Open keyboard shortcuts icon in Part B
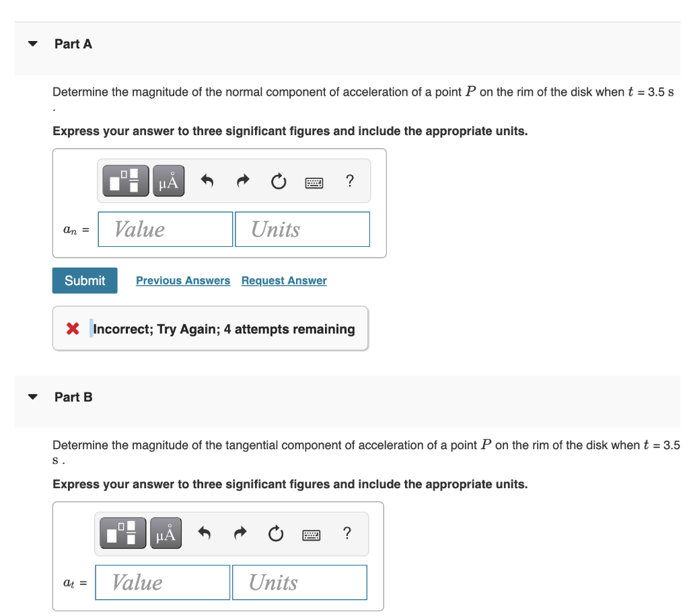This screenshot has height=616, width=689. (312, 535)
